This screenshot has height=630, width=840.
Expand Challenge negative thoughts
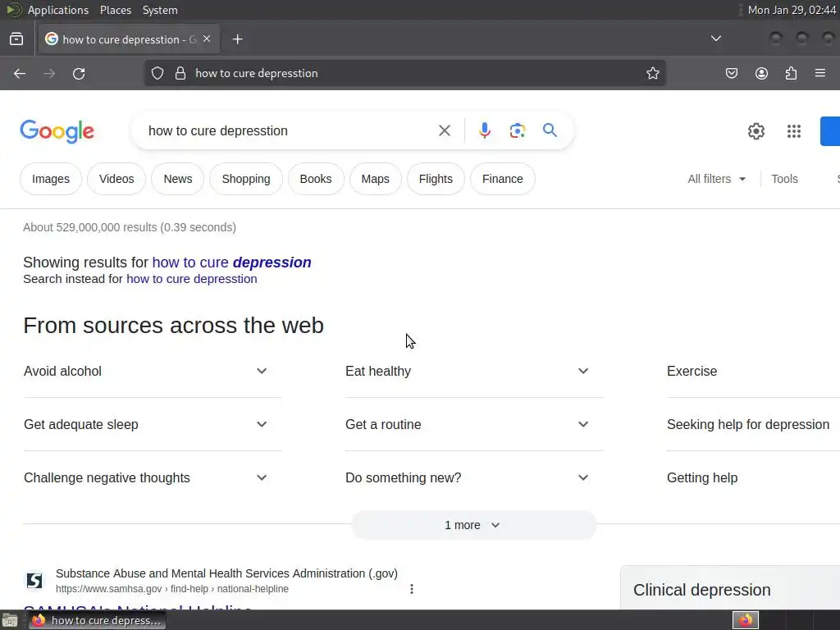[153, 478]
